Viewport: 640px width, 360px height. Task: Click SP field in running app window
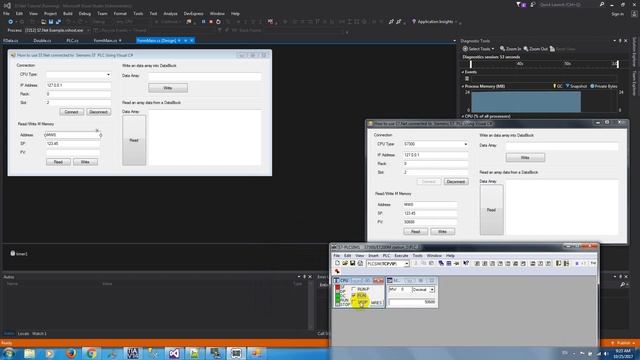point(430,213)
